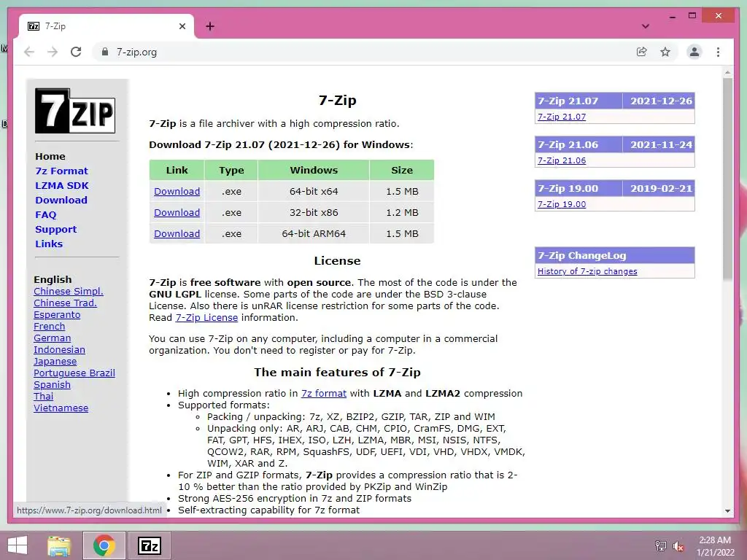
Task: Switch language to Vietnamese
Action: pyautogui.click(x=61, y=408)
